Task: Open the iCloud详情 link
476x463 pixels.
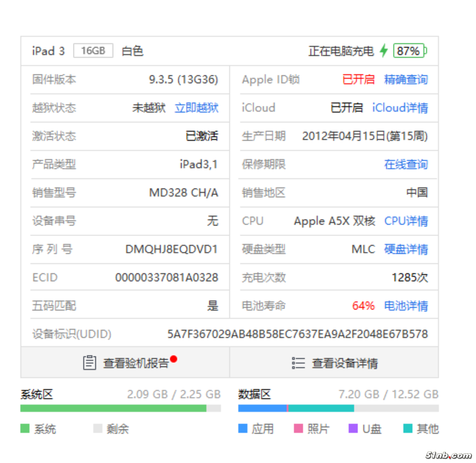Action: (399, 108)
